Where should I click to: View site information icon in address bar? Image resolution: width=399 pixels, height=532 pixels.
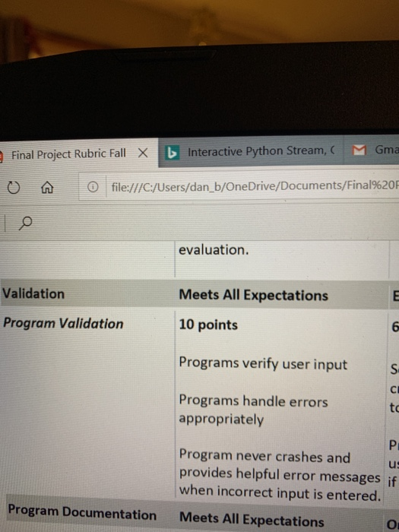point(93,186)
